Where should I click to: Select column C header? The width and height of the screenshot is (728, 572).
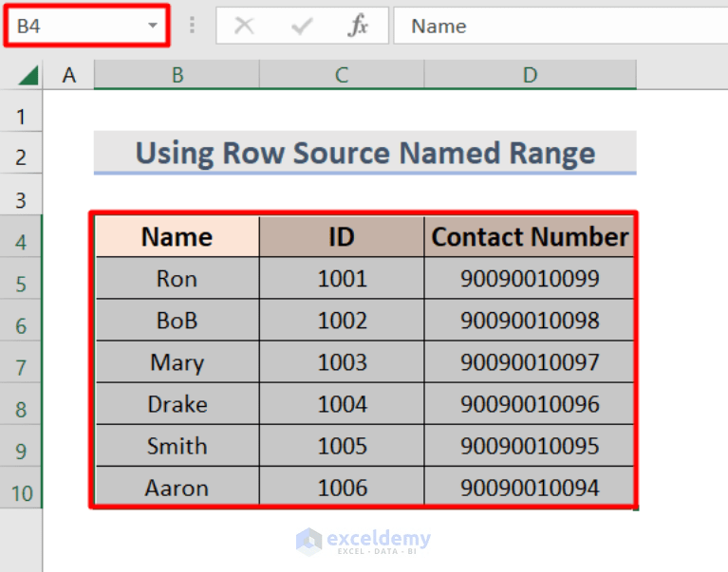(x=342, y=75)
